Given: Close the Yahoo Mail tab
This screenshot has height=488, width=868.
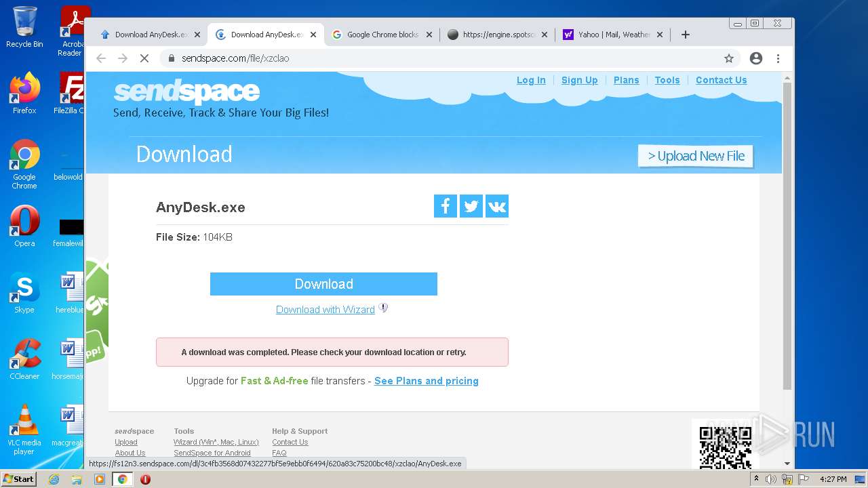Looking at the screenshot, I should (660, 35).
